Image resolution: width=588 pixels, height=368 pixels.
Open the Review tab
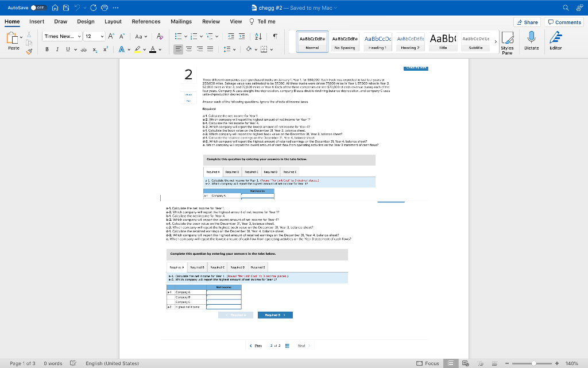211,21
